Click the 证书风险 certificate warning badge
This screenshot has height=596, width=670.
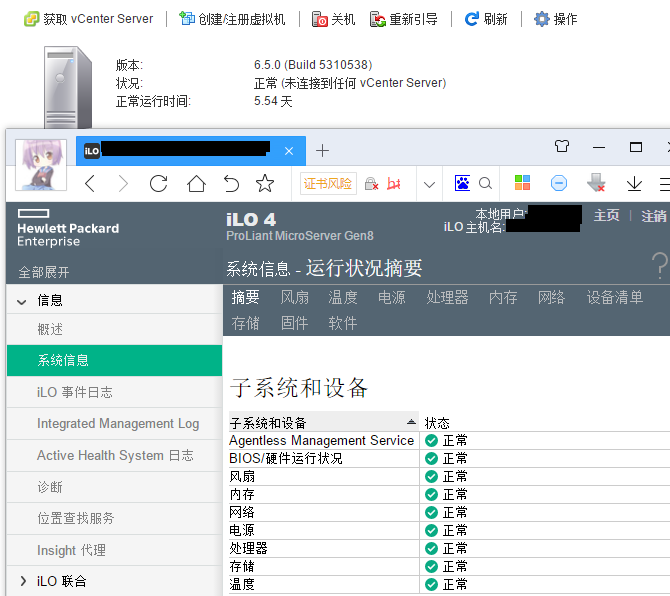coord(328,184)
